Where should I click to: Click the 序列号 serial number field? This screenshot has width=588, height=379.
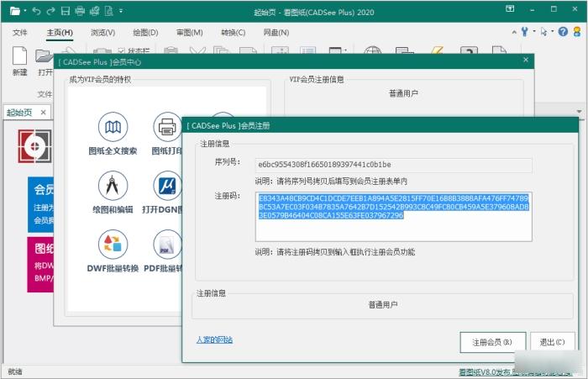393,165
